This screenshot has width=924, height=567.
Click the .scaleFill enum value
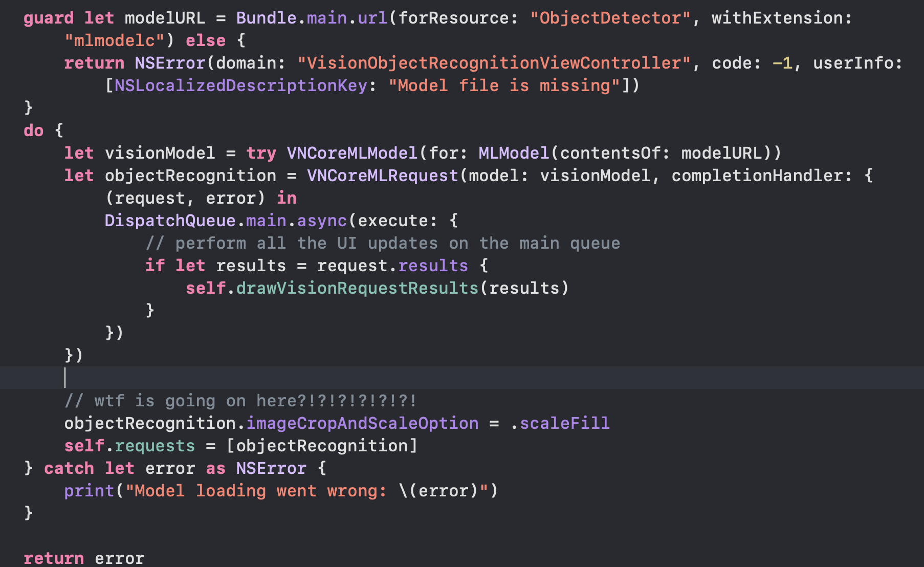[x=562, y=423]
